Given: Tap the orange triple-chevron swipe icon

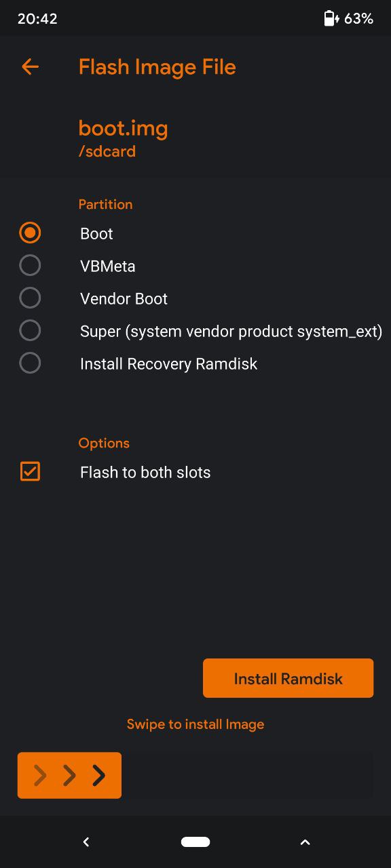Looking at the screenshot, I should point(69,775).
